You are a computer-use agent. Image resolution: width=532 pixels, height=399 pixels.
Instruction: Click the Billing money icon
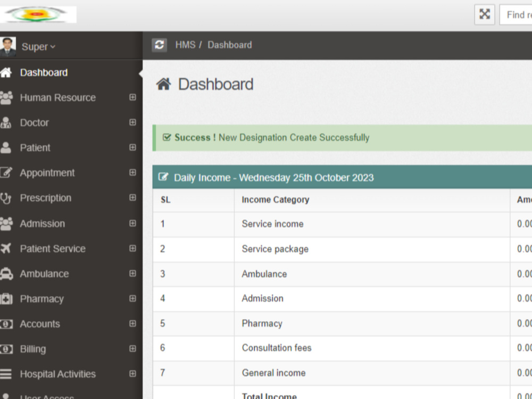tap(6, 349)
